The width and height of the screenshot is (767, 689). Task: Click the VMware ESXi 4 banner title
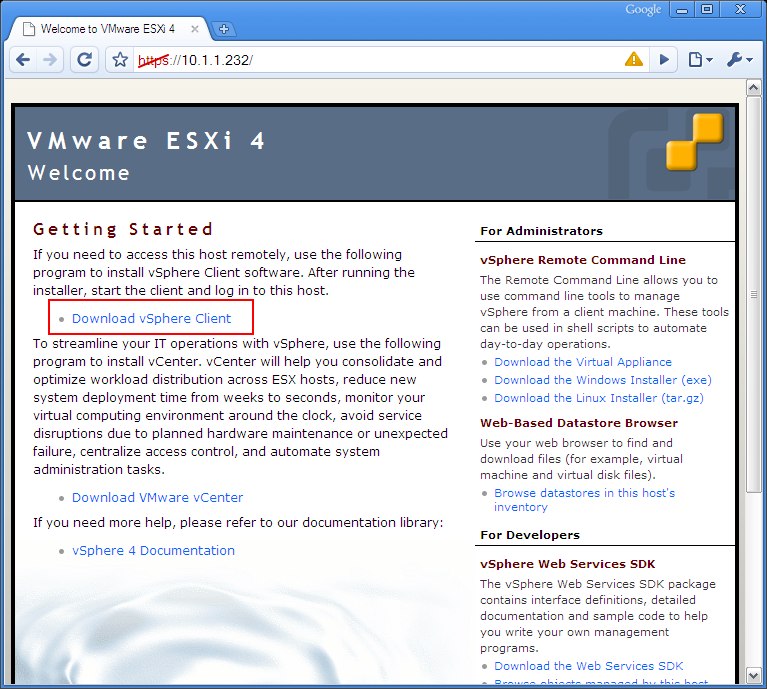tap(146, 141)
